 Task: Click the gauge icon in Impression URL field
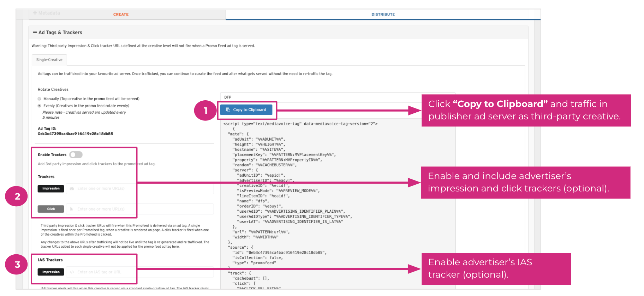point(72,189)
